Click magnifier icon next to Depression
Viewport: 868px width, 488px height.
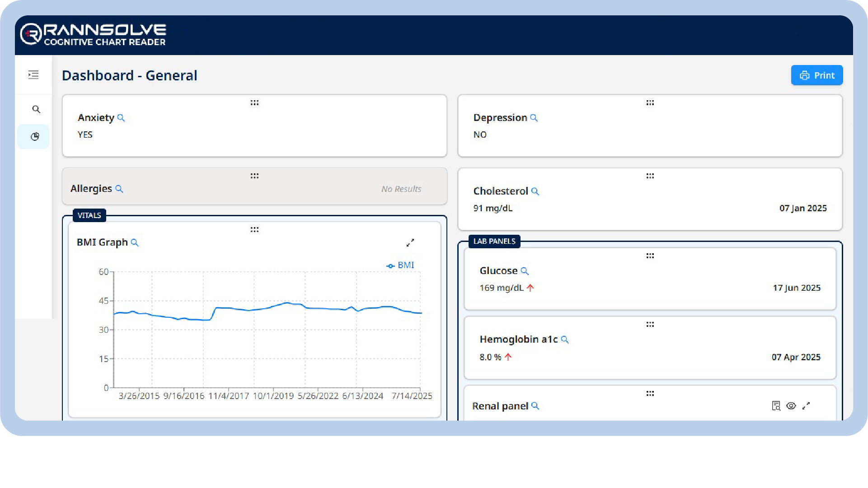(534, 118)
